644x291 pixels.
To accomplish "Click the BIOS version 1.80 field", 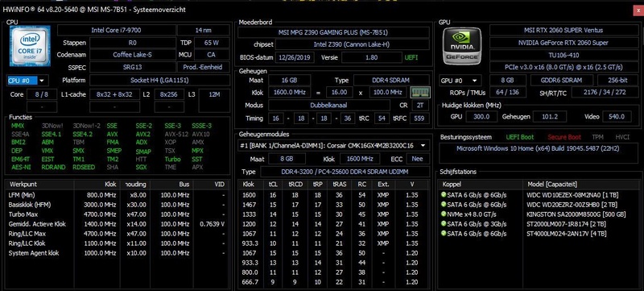I will click(371, 57).
